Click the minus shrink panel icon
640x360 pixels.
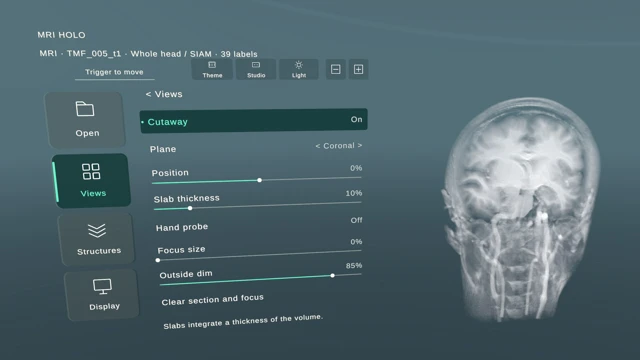336,69
